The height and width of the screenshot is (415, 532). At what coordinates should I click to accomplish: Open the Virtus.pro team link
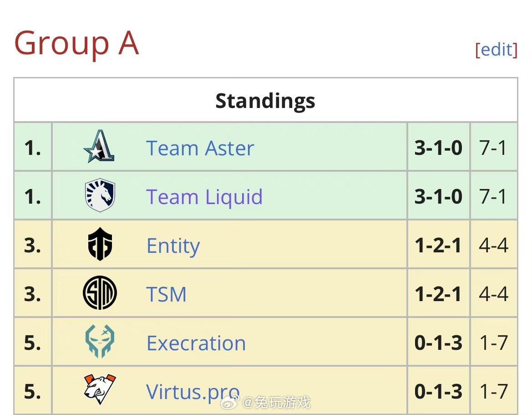tap(193, 392)
